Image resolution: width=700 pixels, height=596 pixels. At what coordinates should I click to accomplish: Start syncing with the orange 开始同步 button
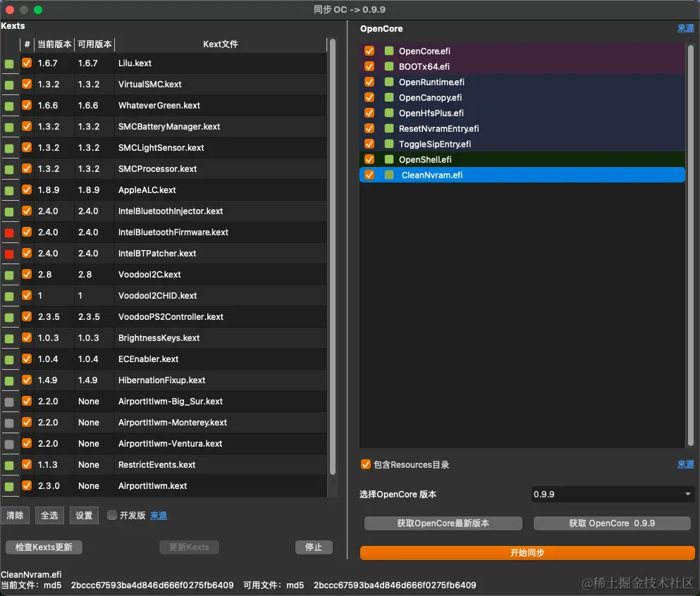[x=527, y=553]
